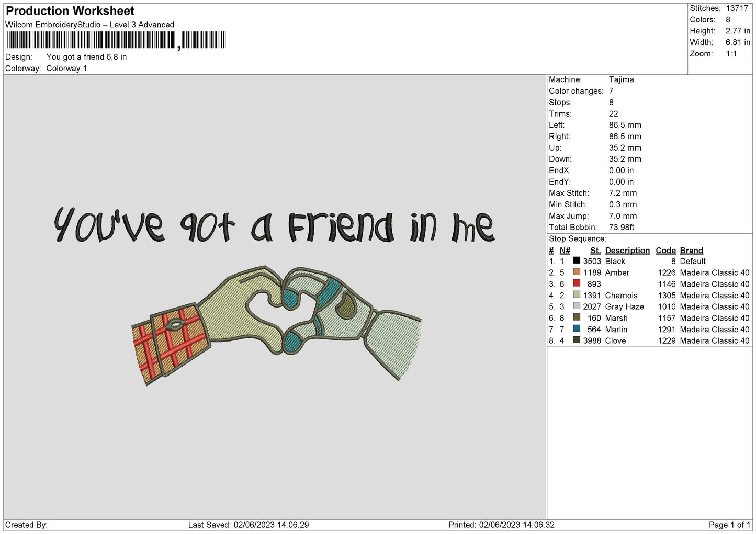Click the 'Last Saved: 02/06/2023 14.06.29' footer text
This screenshot has height=534, width=756.
tap(249, 525)
